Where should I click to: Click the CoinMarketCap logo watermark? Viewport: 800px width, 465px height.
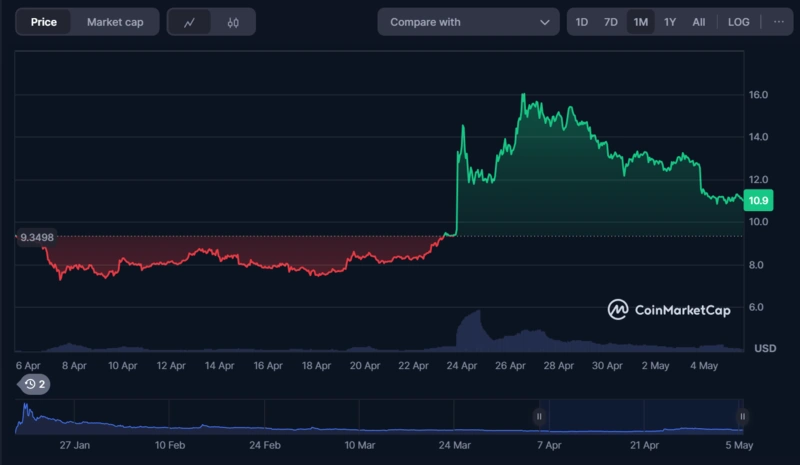[x=680, y=310]
